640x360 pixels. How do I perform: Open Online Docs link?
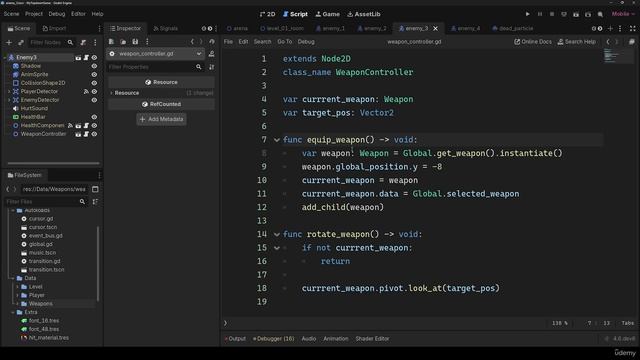533,42
